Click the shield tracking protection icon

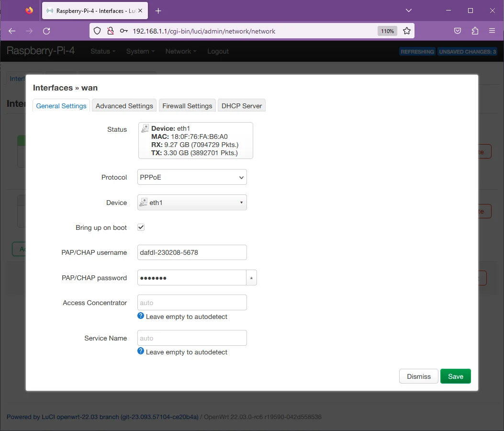click(x=97, y=31)
